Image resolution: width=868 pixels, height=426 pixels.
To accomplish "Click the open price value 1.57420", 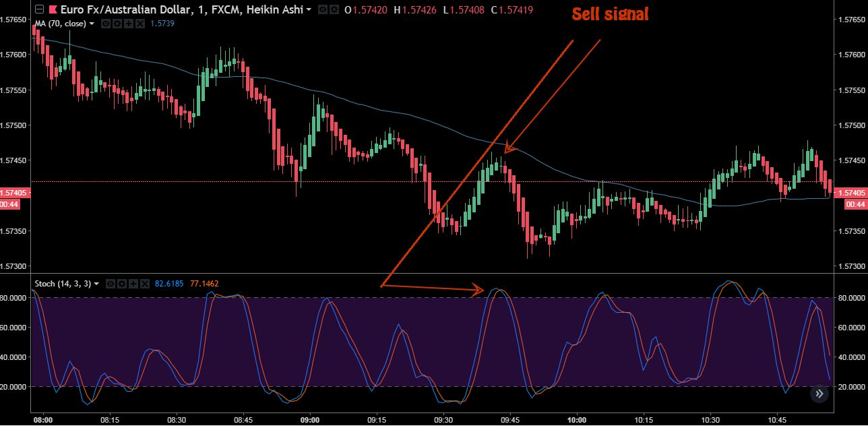I will point(371,9).
